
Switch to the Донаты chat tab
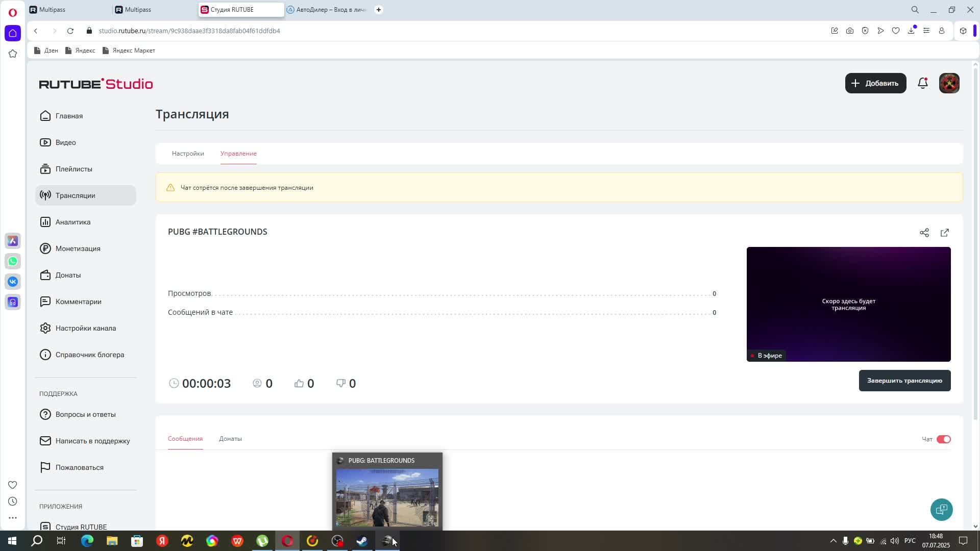230,439
